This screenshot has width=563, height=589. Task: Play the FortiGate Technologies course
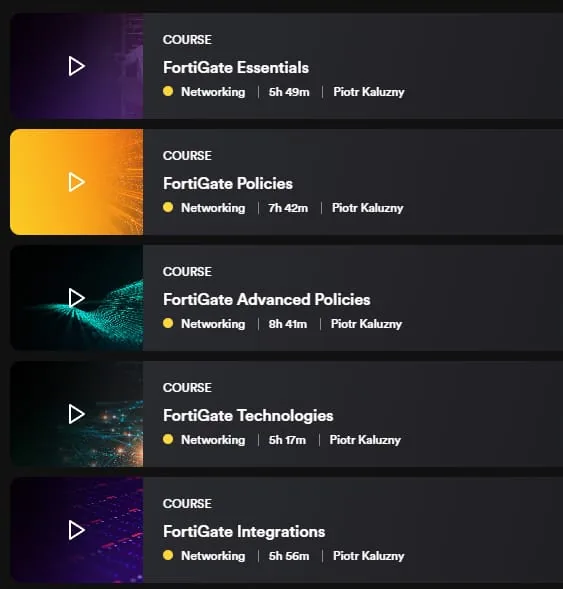coord(77,414)
